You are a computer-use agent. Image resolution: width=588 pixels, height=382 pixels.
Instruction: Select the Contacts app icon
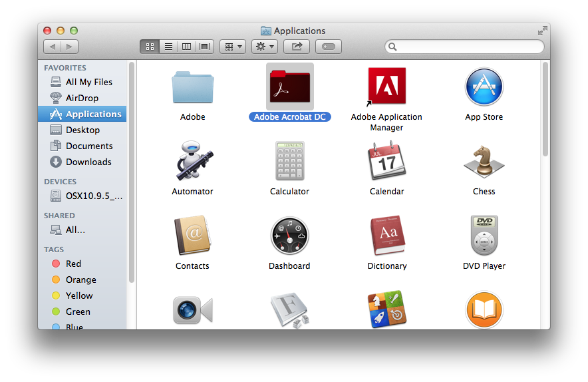pyautogui.click(x=193, y=236)
